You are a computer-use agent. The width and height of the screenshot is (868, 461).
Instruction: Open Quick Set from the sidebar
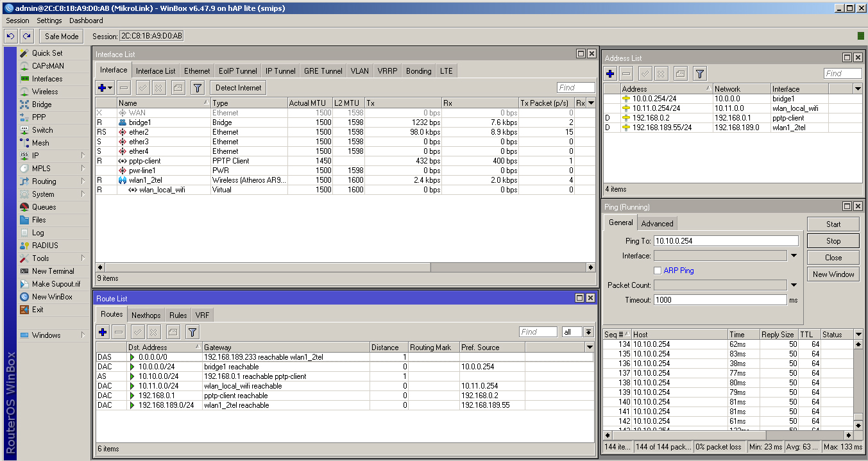pos(47,53)
